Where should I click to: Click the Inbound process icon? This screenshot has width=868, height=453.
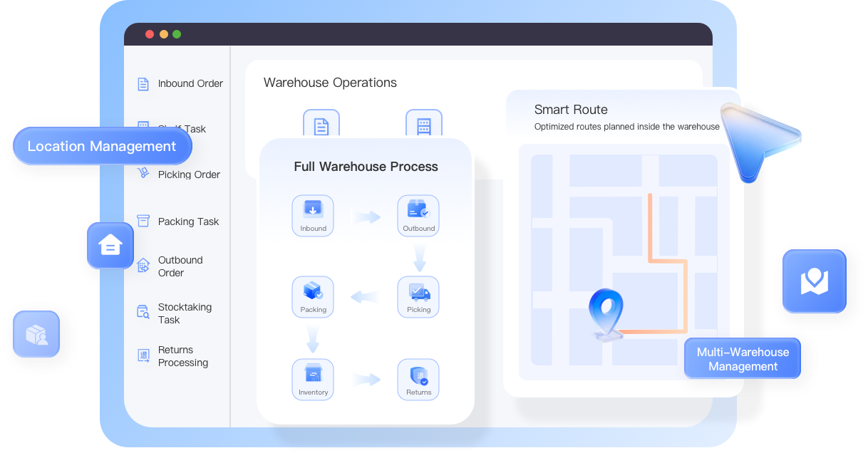(x=313, y=216)
